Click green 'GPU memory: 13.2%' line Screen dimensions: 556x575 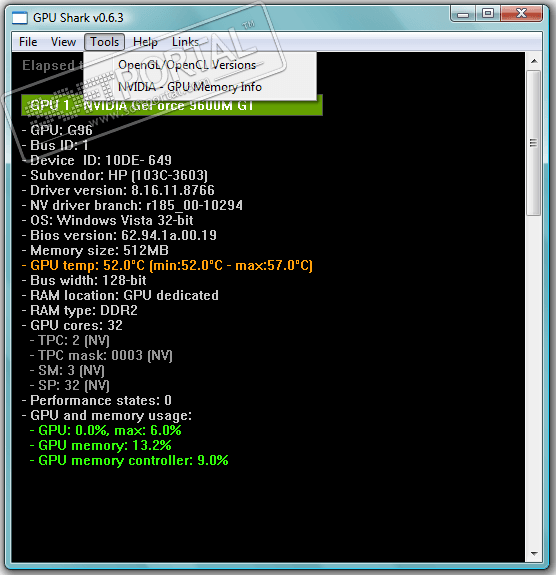[x=100, y=446]
